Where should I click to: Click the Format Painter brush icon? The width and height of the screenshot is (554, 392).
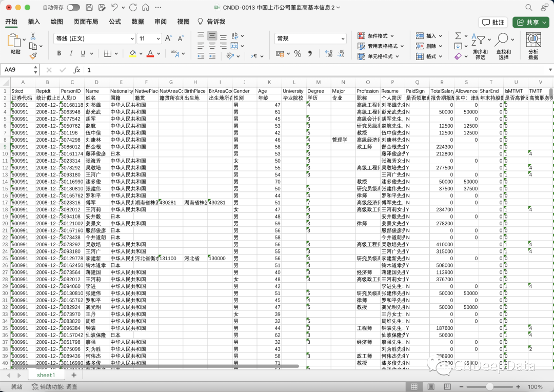pos(33,55)
